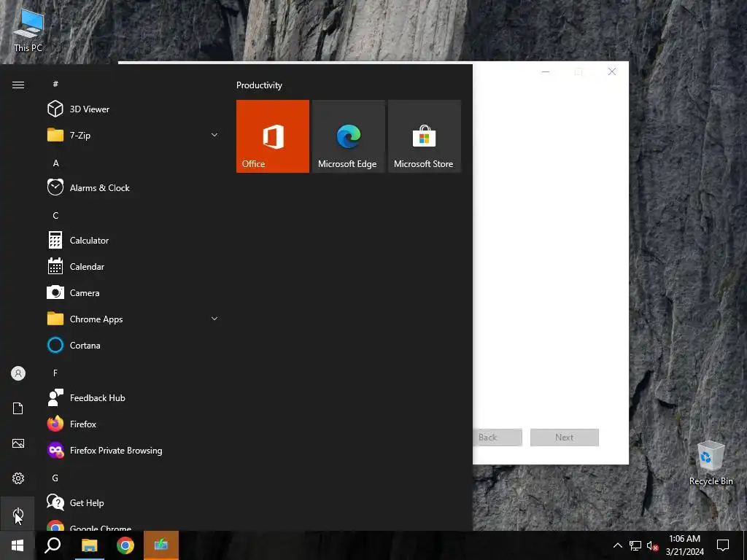Click the letter F section header
747x560 pixels.
(55, 373)
